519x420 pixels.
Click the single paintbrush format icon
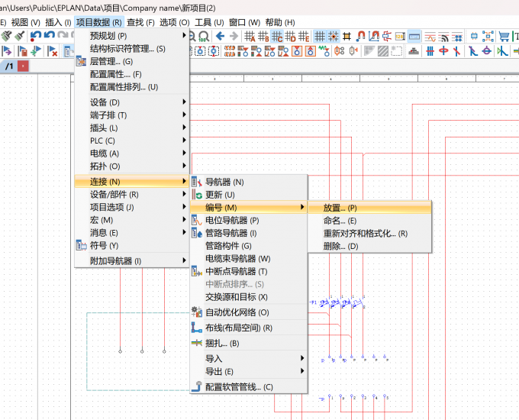[20, 36]
